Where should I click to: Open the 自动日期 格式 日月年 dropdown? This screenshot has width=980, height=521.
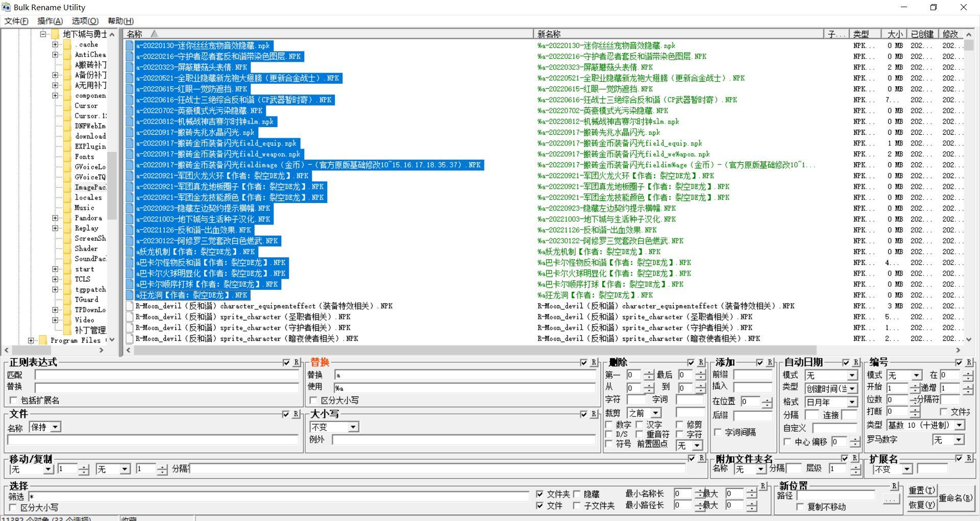click(851, 402)
